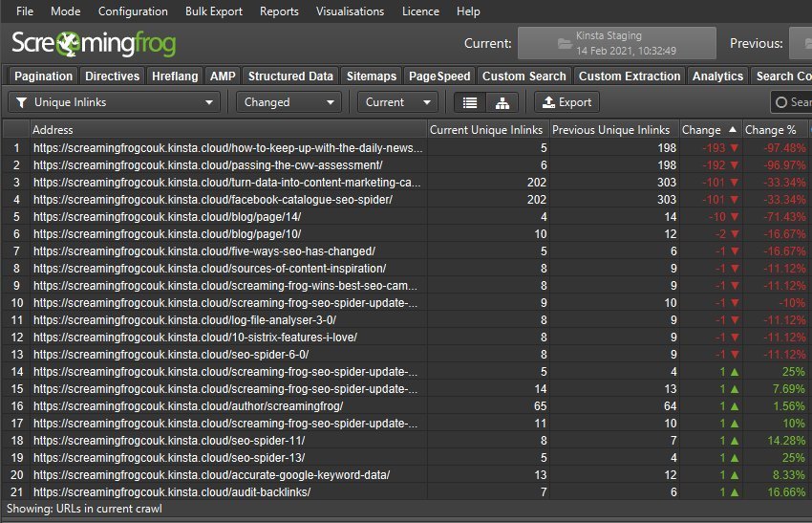Click the filter funnel icon
Screen dimensions: 812x523
pos(20,102)
